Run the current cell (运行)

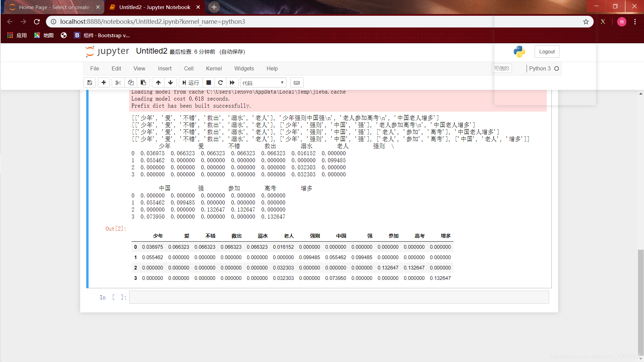(x=191, y=82)
